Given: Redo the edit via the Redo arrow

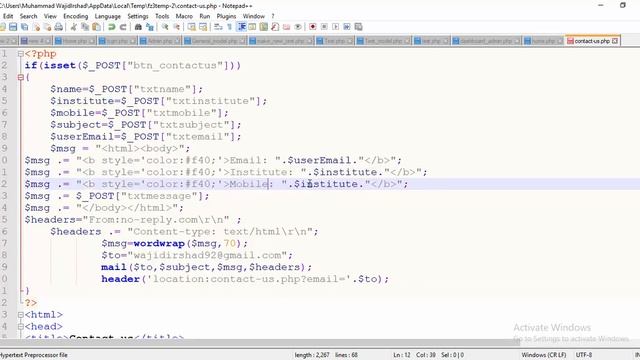Looking at the screenshot, I should pos(123,27).
